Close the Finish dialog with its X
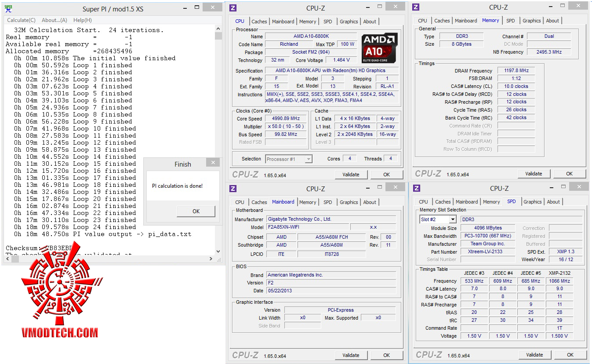Image resolution: width=592 pixels, height=364 pixels. 213,163
